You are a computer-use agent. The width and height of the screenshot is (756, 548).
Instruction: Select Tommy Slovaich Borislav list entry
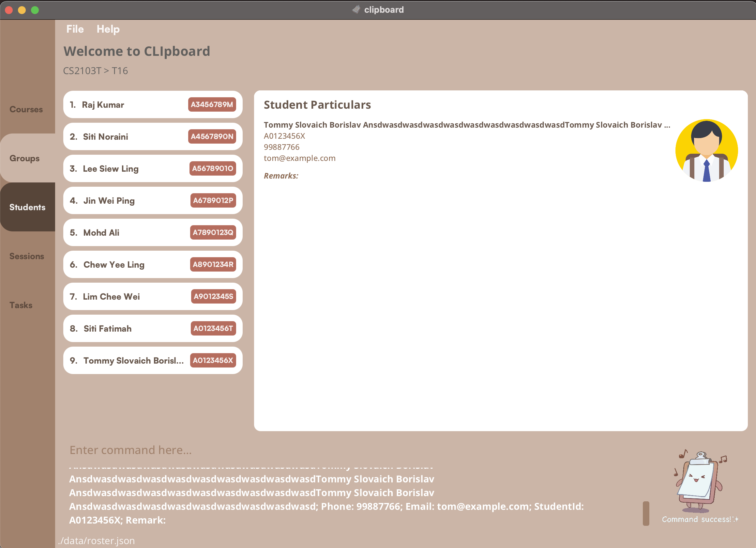133,361
